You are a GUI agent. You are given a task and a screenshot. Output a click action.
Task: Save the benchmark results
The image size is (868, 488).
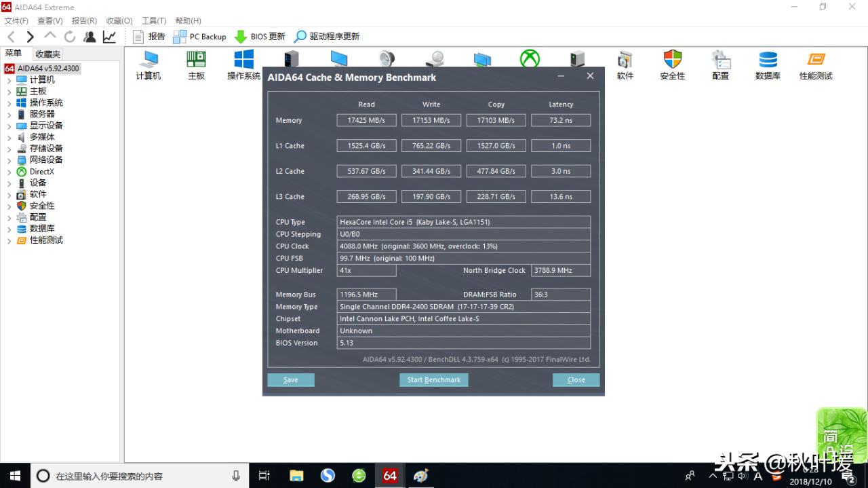(x=290, y=379)
